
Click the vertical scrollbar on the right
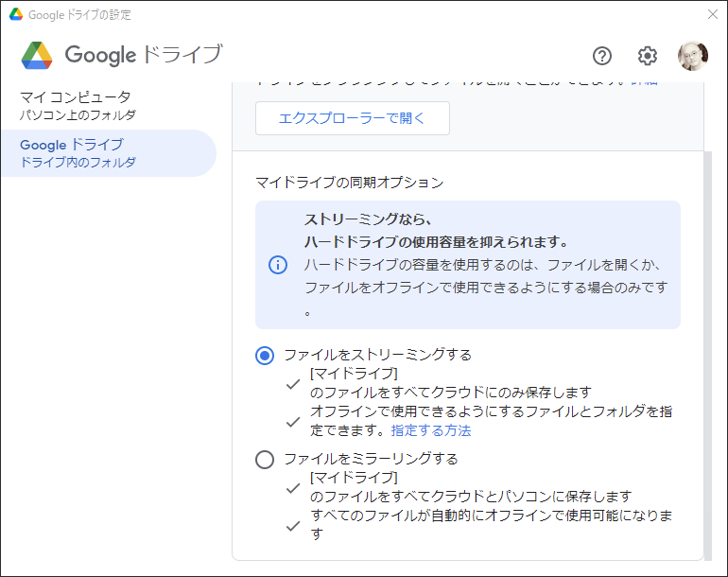707,356
